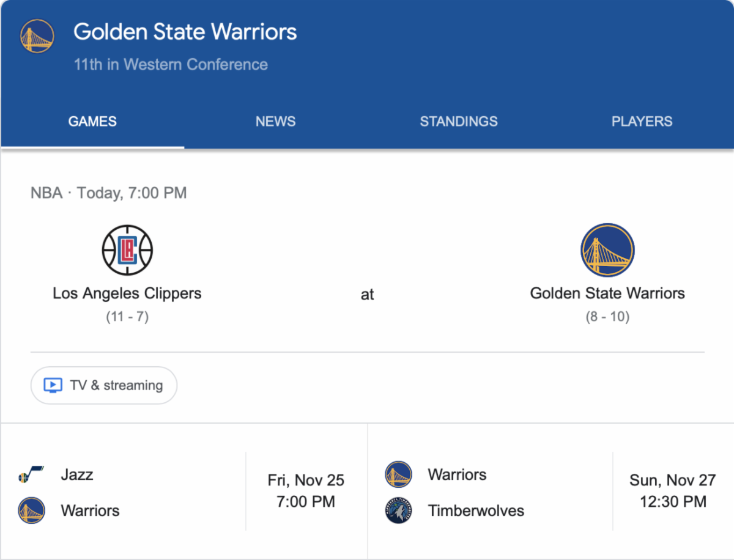Click the Golden State Warriors header title
This screenshot has height=560, width=734.
click(185, 32)
